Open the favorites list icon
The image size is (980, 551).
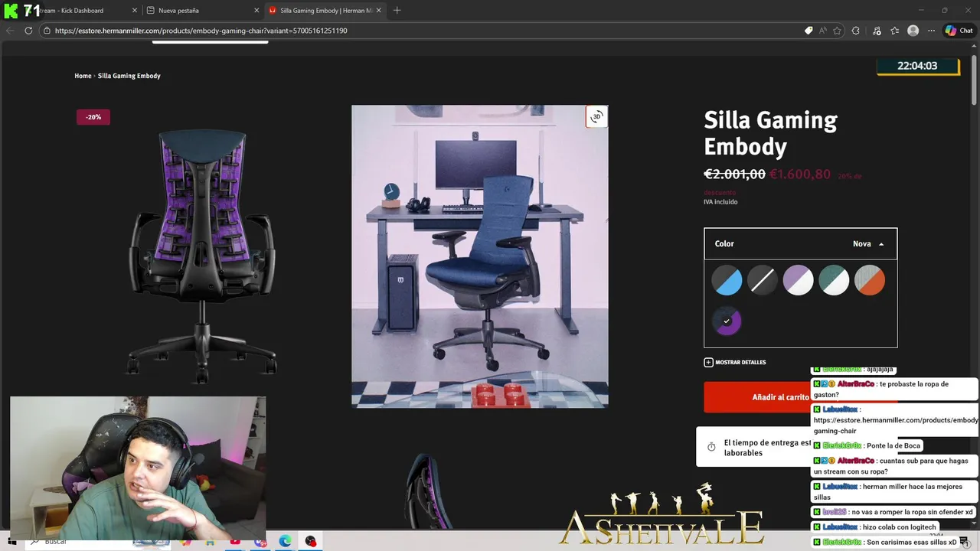[894, 31]
